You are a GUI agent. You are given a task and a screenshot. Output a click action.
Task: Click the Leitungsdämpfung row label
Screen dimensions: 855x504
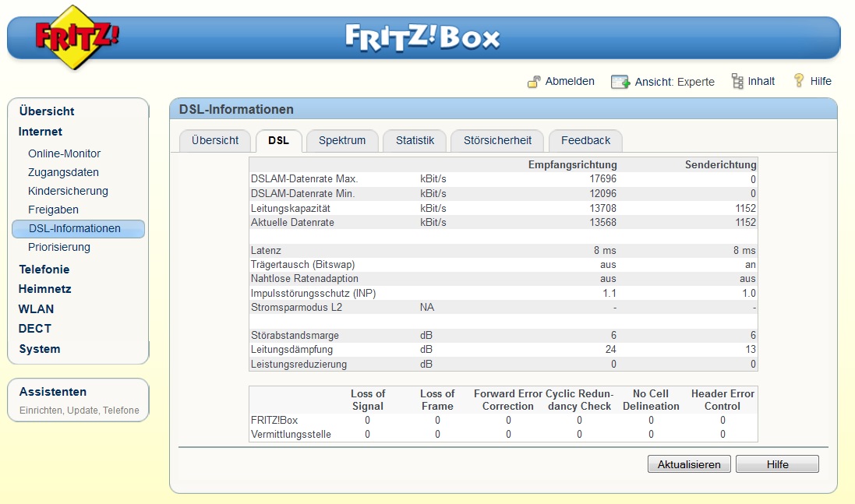(291, 349)
